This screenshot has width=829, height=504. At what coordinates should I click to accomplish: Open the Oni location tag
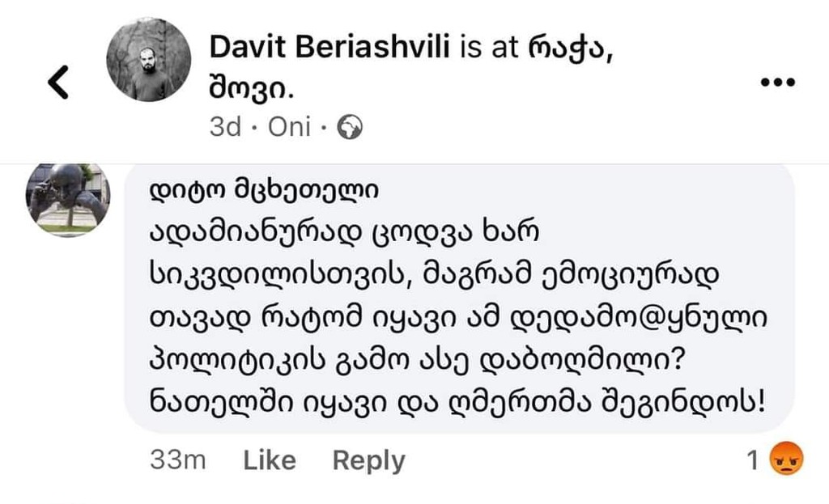[290, 128]
